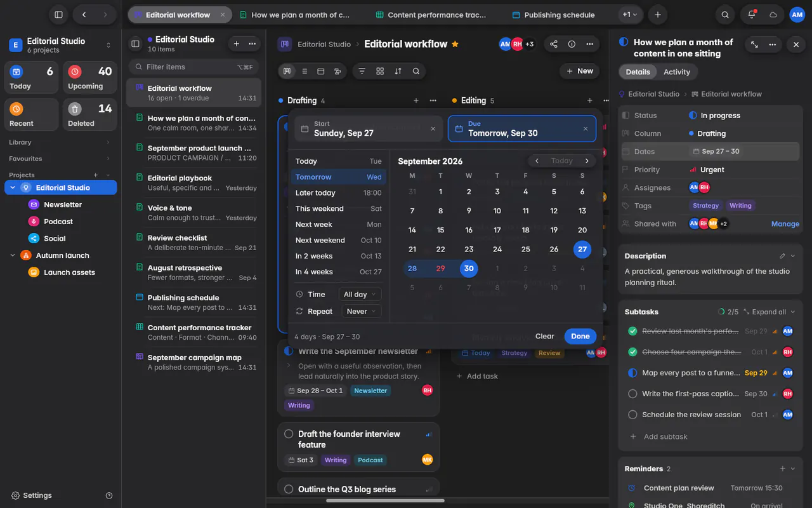Click the 'Filter items' search field
Viewport: 812px width, 508px height.
[194, 67]
